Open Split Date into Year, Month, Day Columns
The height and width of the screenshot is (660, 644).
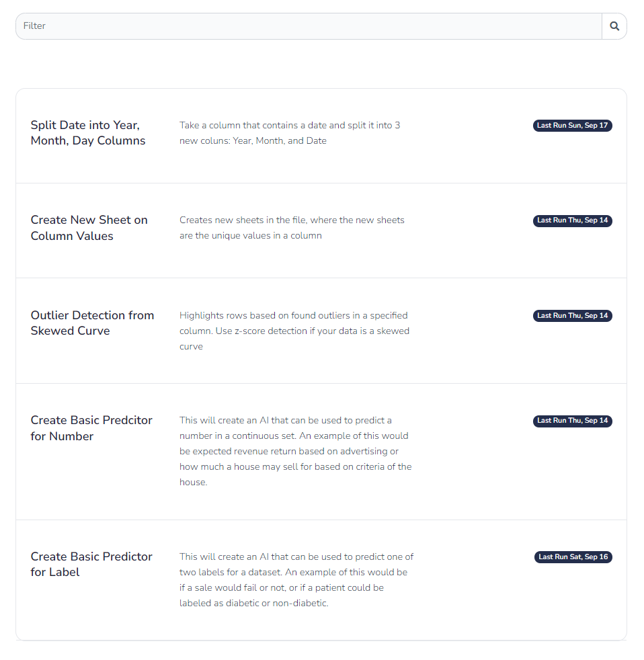pos(88,132)
